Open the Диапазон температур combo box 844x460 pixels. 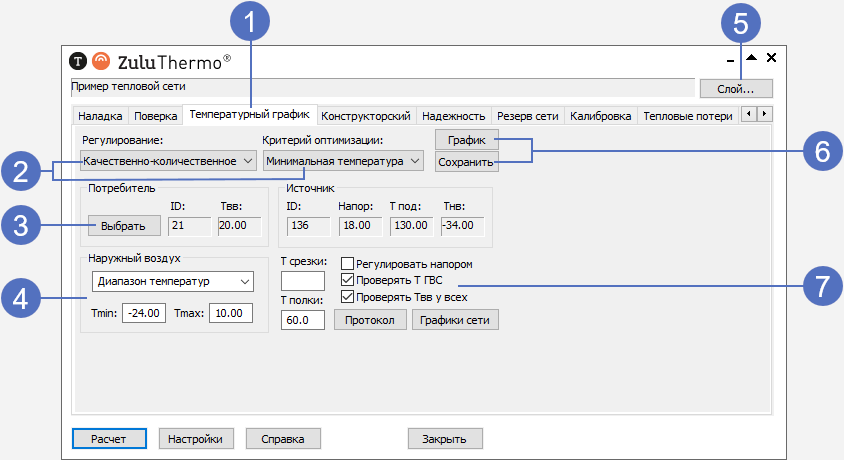point(174,282)
